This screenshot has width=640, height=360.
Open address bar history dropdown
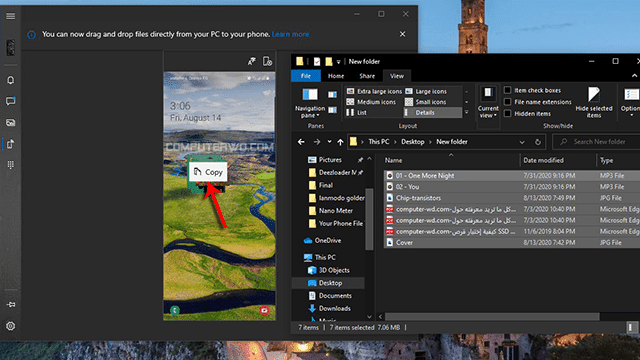522,142
